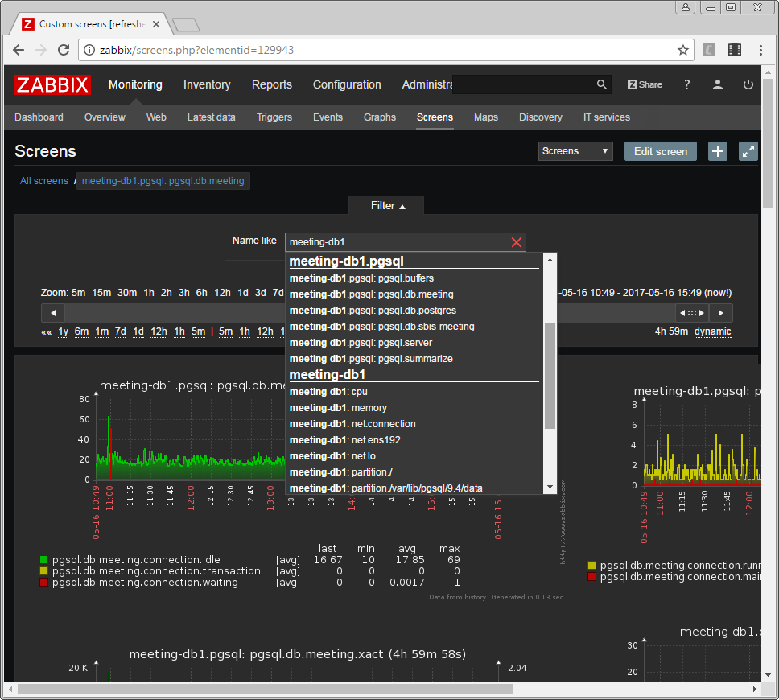Open the Inventory menu
Image resolution: width=779 pixels, height=700 pixels.
[207, 85]
